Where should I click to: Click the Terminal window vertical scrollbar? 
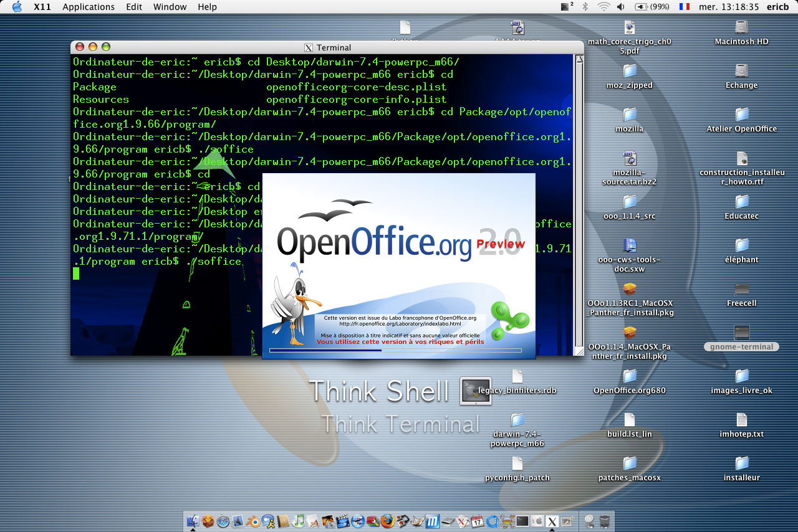click(x=579, y=199)
